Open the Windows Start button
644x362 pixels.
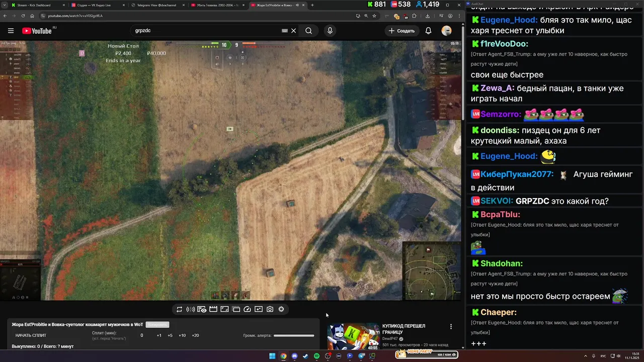[272, 356]
